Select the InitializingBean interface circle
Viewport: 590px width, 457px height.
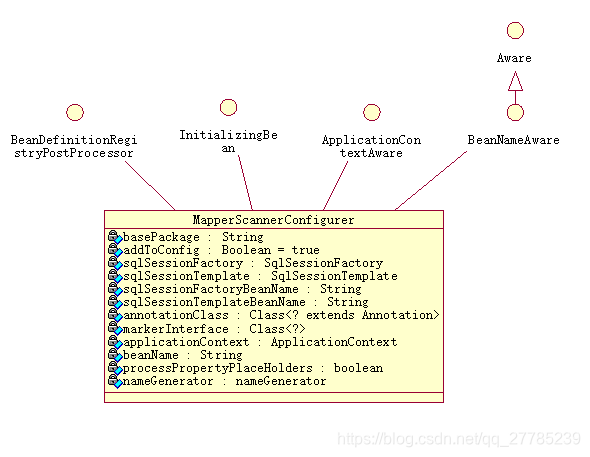tap(228, 107)
